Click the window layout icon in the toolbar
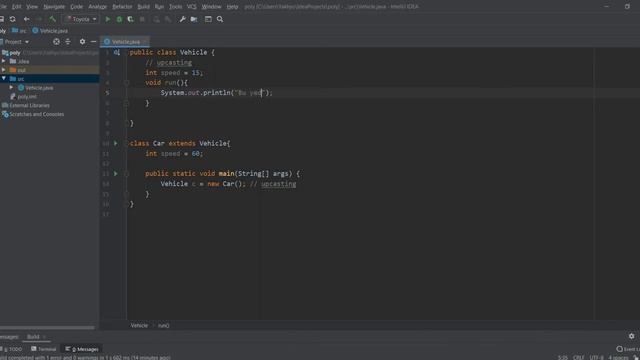The height and width of the screenshot is (360, 640). point(208,19)
